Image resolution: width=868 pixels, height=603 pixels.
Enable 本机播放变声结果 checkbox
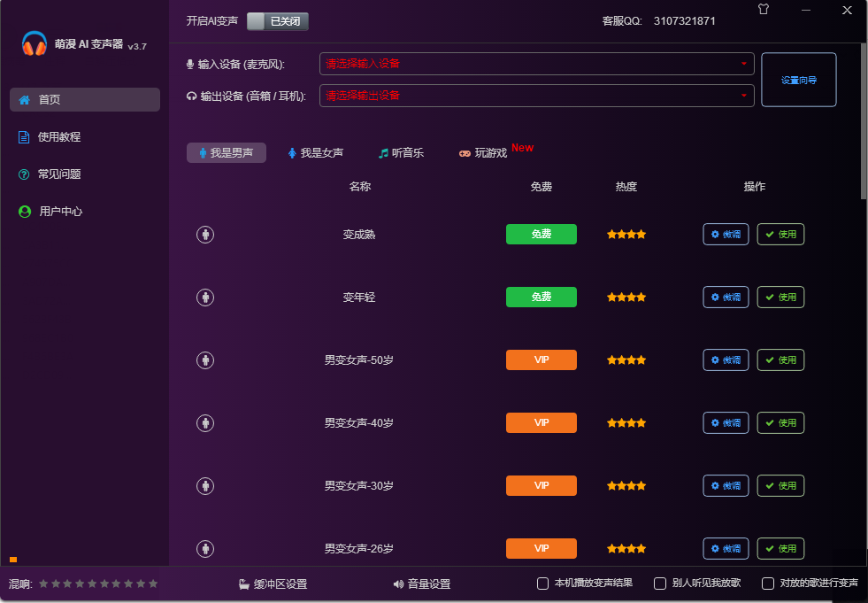coord(543,584)
